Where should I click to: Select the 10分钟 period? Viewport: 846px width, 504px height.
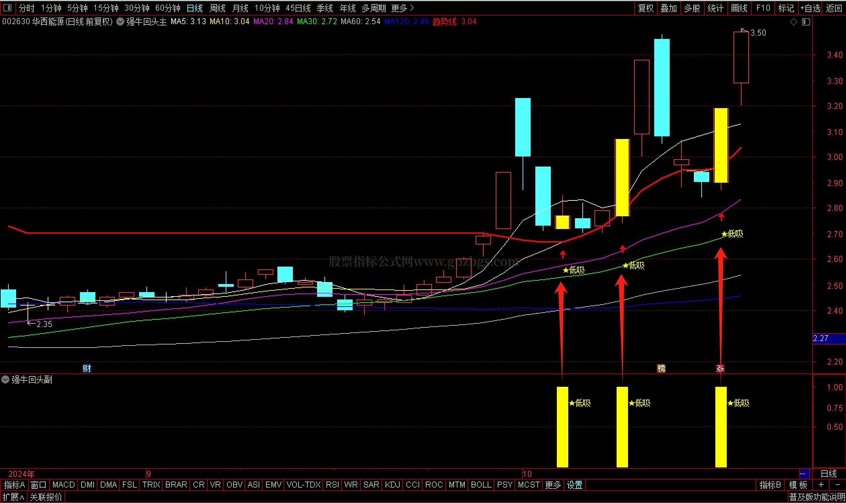point(267,8)
